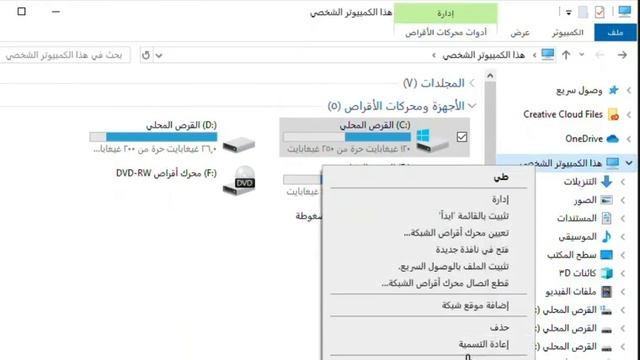Screen dimensions: 640x360
Task: Click the This PC monitor icon in sidebar
Action: click(x=613, y=163)
